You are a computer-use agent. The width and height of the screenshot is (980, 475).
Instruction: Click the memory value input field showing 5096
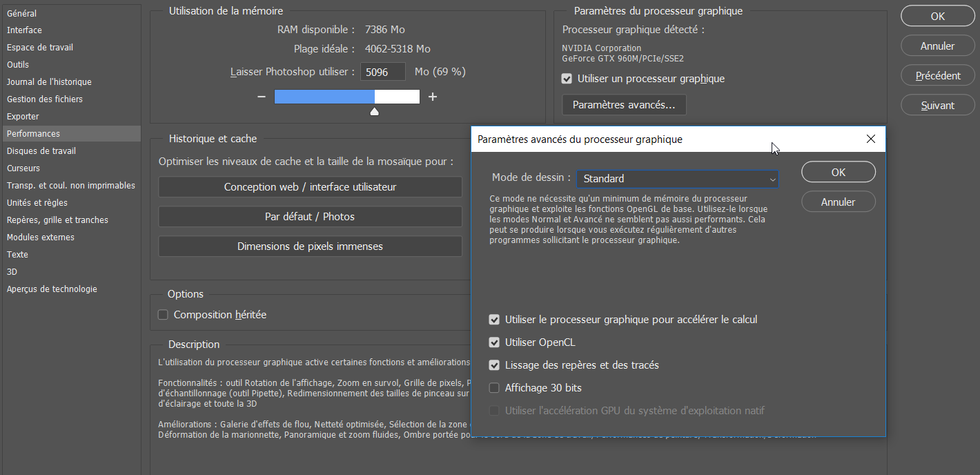382,71
